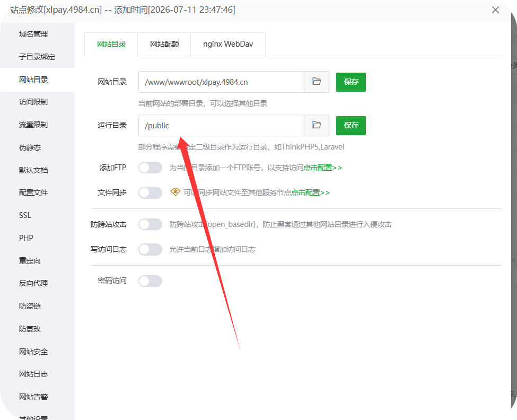Click the 防跨站攻击(open_basedir) description text

[281, 224]
